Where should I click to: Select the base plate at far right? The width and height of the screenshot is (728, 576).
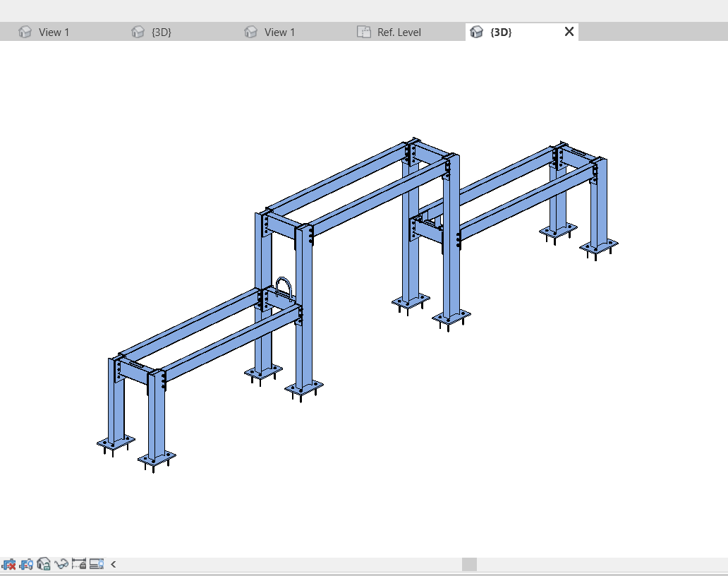[599, 246]
